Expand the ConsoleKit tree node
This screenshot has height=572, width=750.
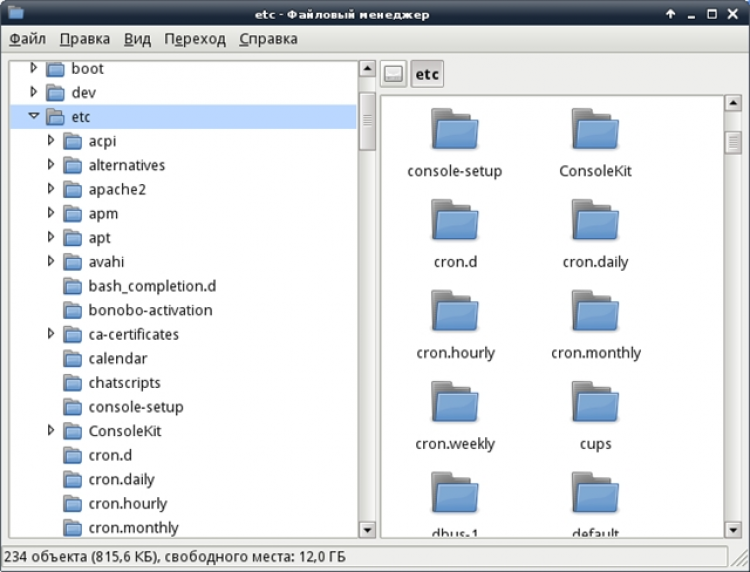point(51,430)
